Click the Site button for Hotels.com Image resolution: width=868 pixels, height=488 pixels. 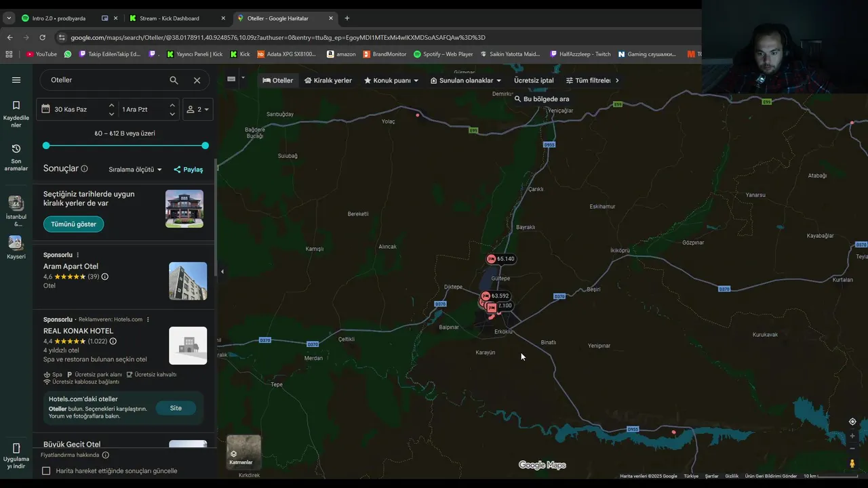click(176, 408)
